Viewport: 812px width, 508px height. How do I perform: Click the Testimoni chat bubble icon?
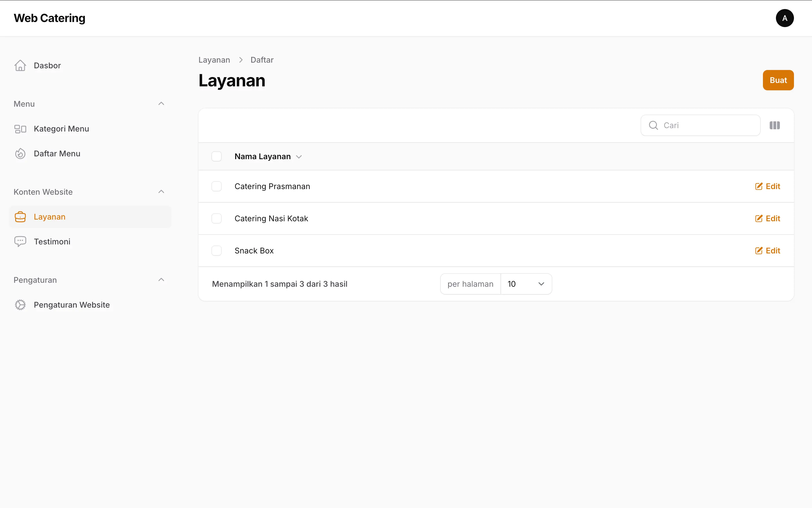[20, 242]
